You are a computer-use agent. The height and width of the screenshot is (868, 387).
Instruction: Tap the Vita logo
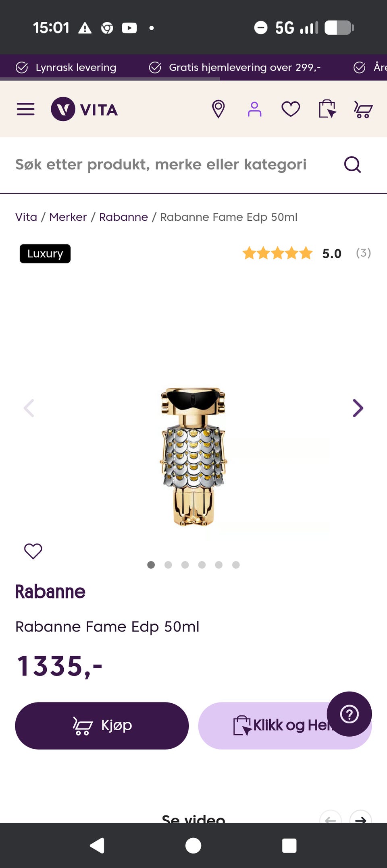84,109
